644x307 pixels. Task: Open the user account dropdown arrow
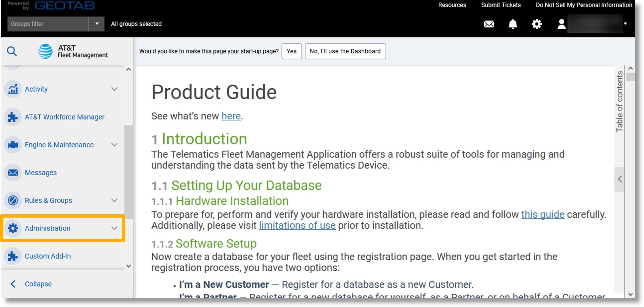(625, 24)
